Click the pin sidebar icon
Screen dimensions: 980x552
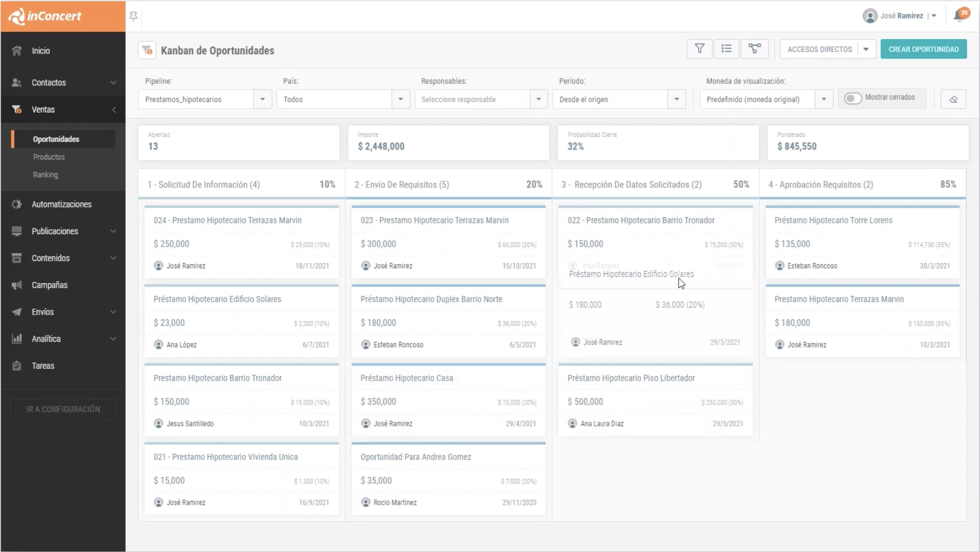133,16
